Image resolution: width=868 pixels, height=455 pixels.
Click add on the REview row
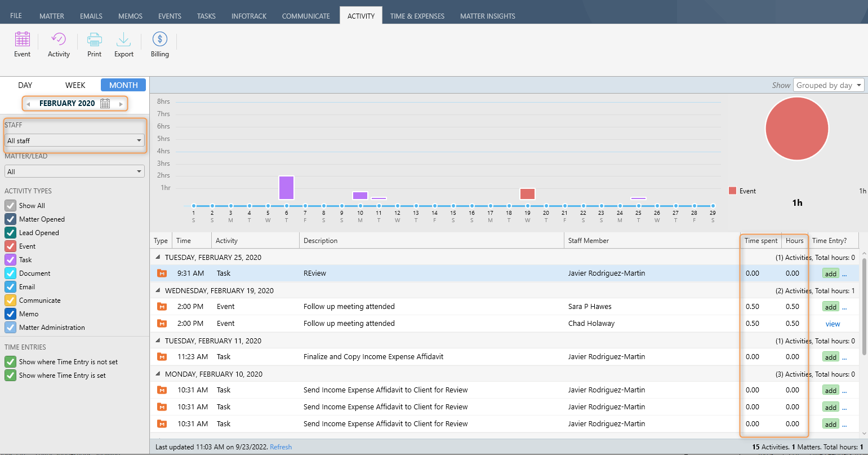[831, 274]
